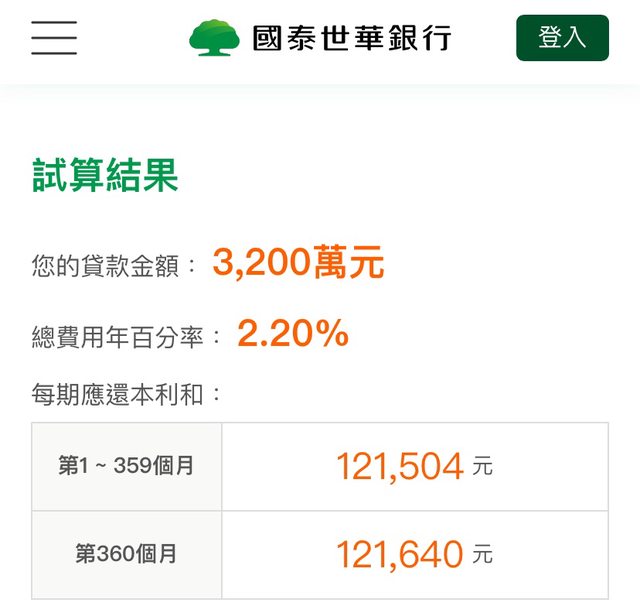Viewport: 640px width, 606px height.
Task: Click the 121,504 payment amount
Action: [400, 466]
